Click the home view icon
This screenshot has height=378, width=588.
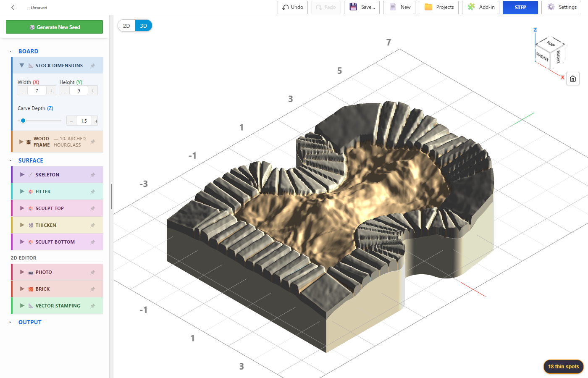pos(573,79)
